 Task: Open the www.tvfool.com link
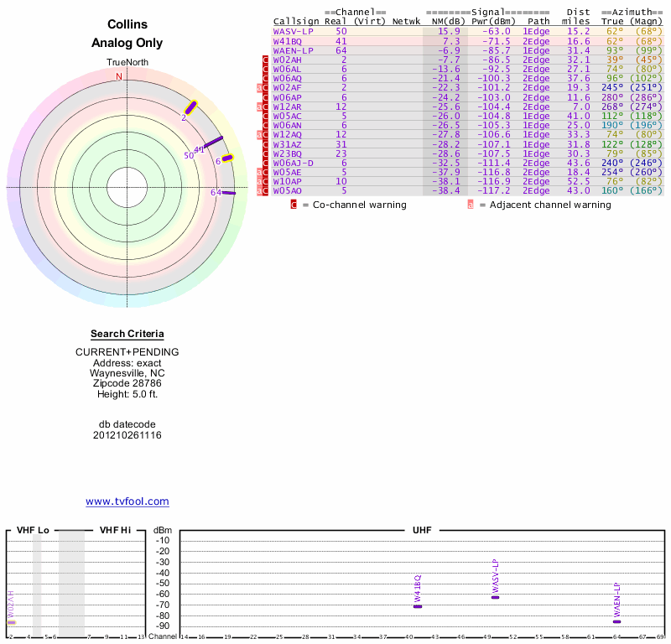[127, 501]
